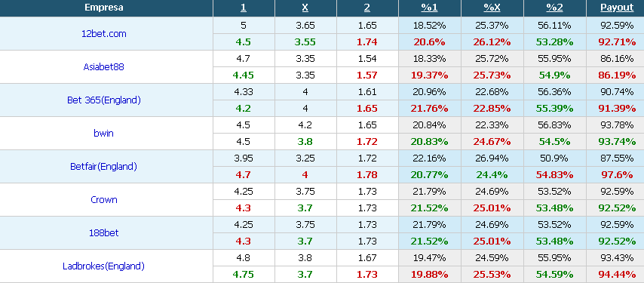The height and width of the screenshot is (283, 644).
Task: Sort by the Payout column header
Action: pos(617,8)
